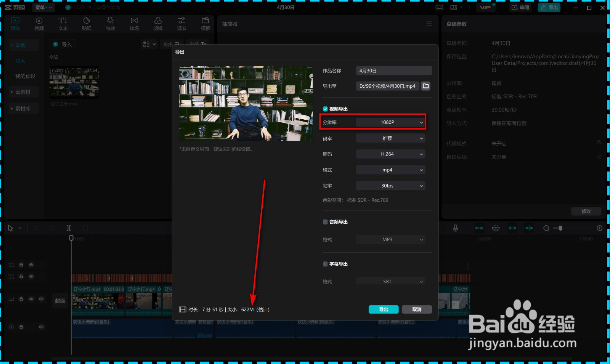
Task: Hide the first text track eye
Action: click(x=31, y=265)
